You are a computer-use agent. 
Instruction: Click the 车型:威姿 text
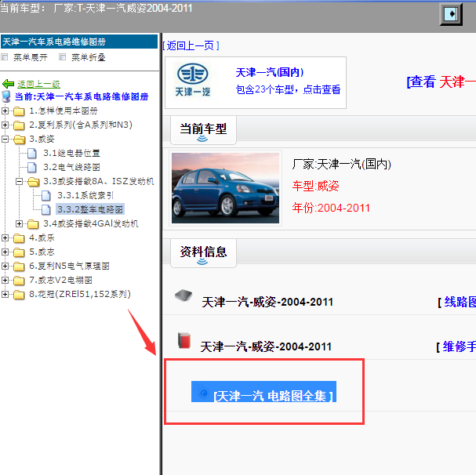point(315,186)
